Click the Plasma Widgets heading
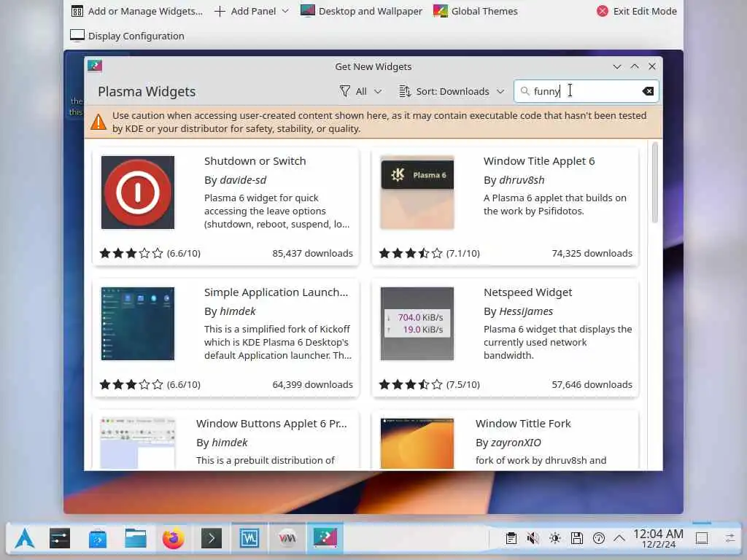 [x=147, y=91]
